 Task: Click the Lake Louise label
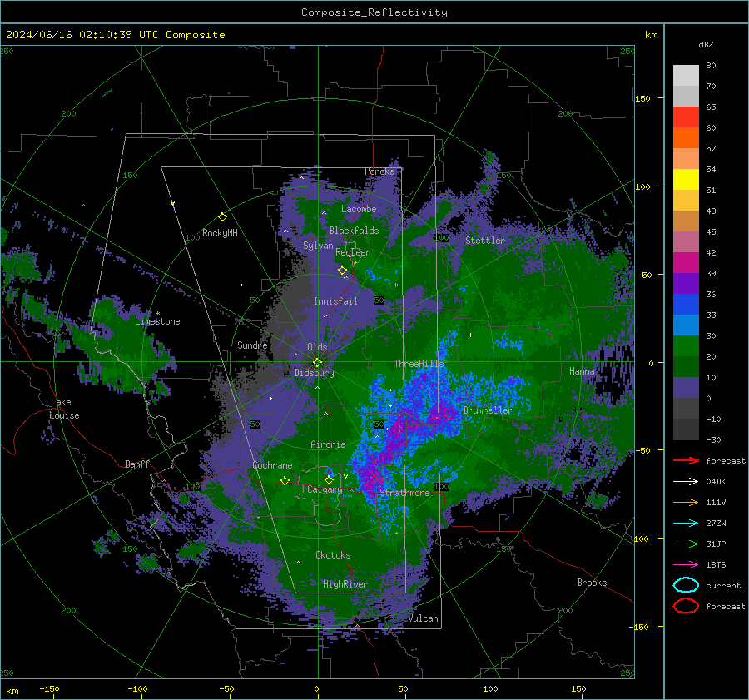(x=64, y=409)
